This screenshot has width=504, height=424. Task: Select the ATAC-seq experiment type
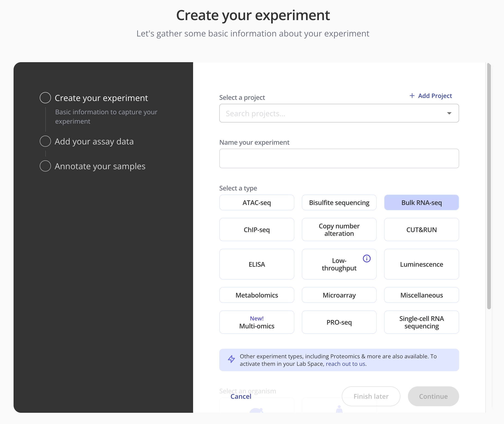coord(257,202)
